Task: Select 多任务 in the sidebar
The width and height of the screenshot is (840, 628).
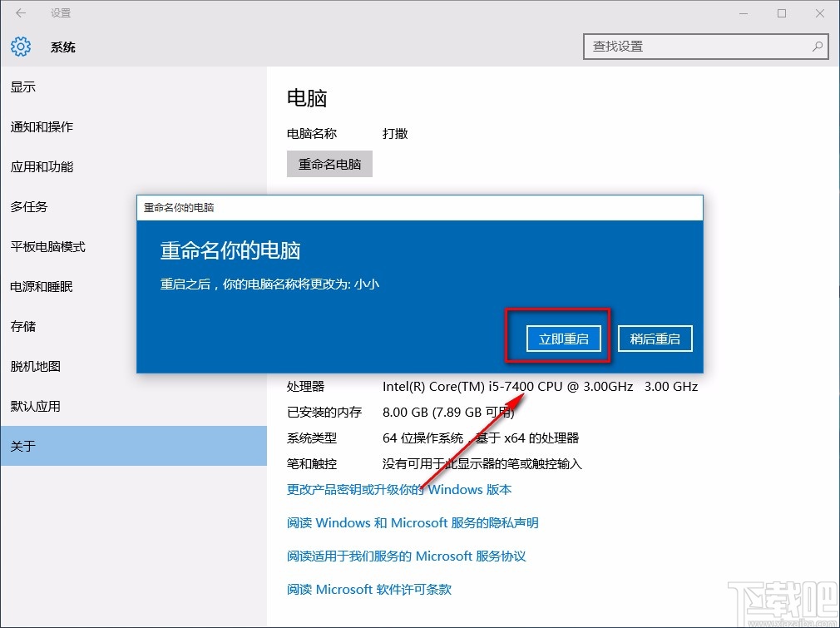Action: coord(29,206)
